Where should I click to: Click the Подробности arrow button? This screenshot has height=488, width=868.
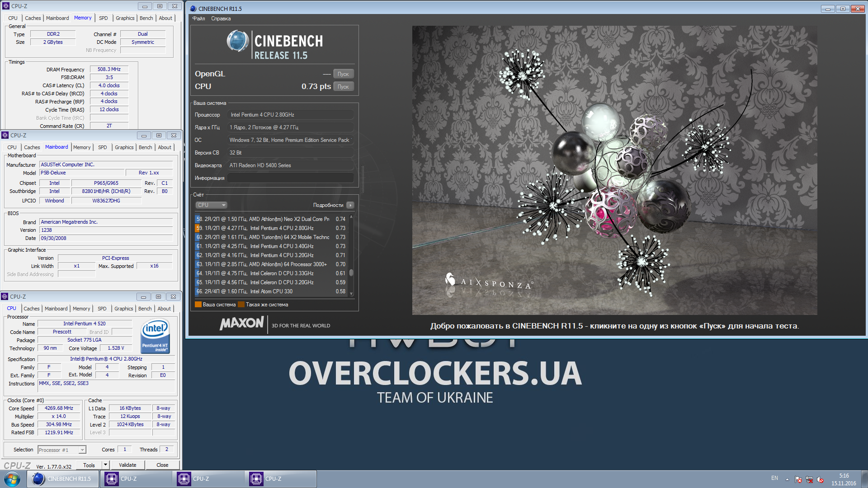click(x=350, y=205)
